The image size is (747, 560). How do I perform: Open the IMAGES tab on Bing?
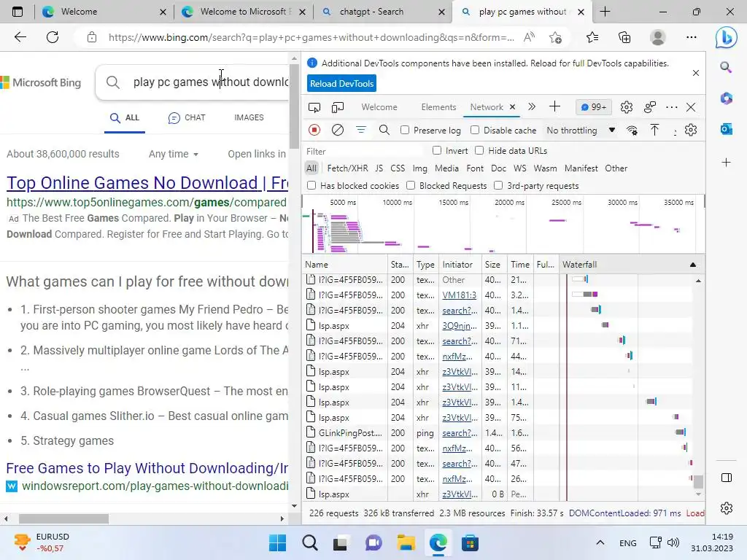[x=249, y=117]
